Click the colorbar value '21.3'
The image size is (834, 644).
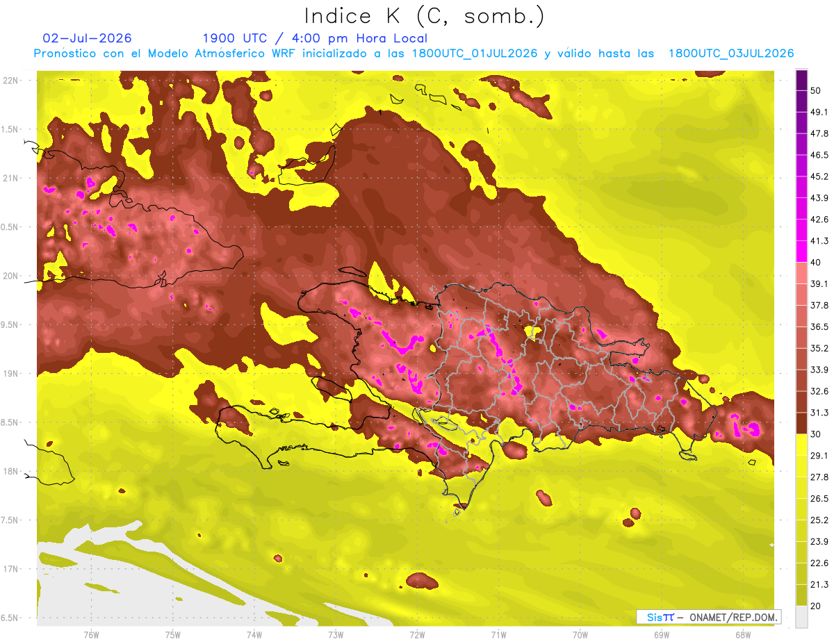coord(819,584)
